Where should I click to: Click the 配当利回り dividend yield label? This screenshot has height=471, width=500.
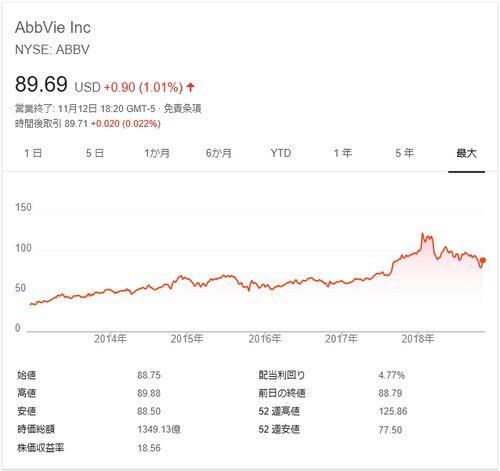tap(282, 375)
